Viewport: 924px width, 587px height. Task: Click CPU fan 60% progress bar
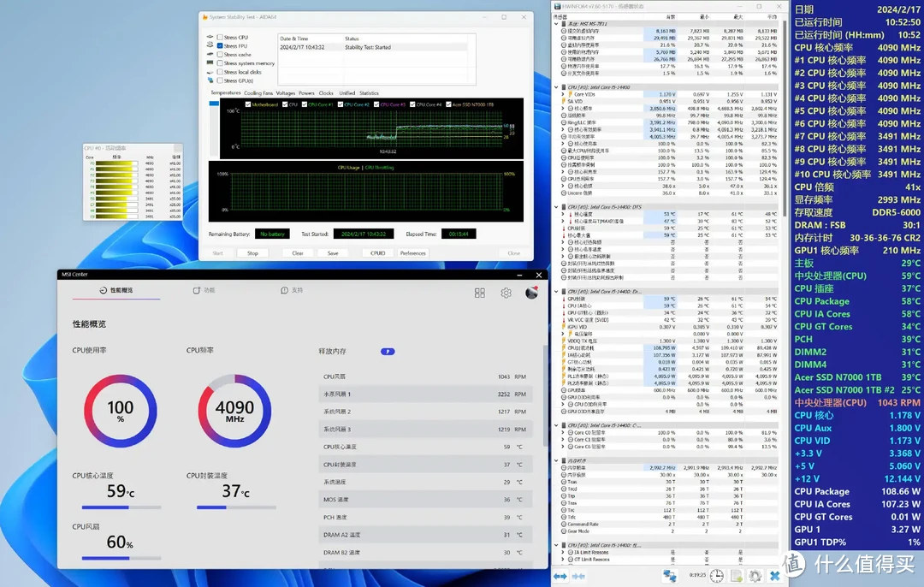pos(121,558)
